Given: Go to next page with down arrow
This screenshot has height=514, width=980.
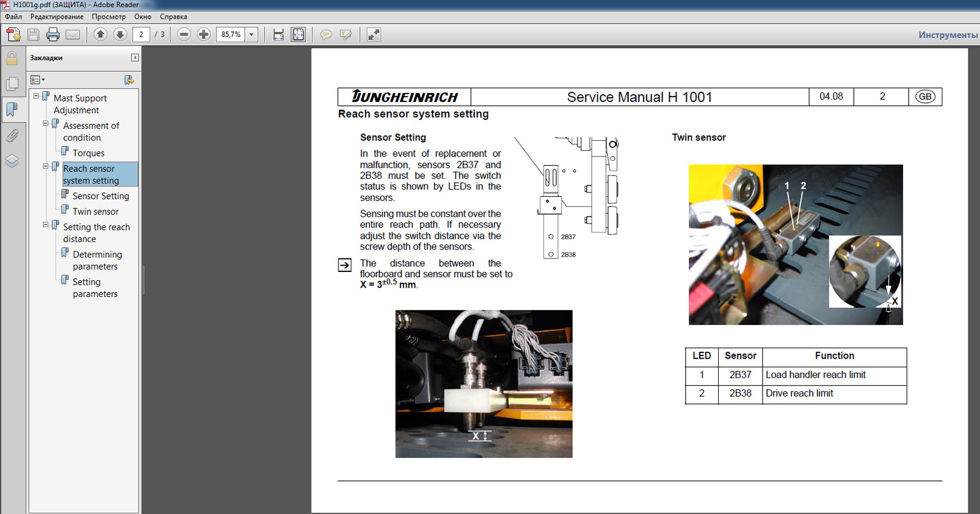Looking at the screenshot, I should pyautogui.click(x=120, y=35).
